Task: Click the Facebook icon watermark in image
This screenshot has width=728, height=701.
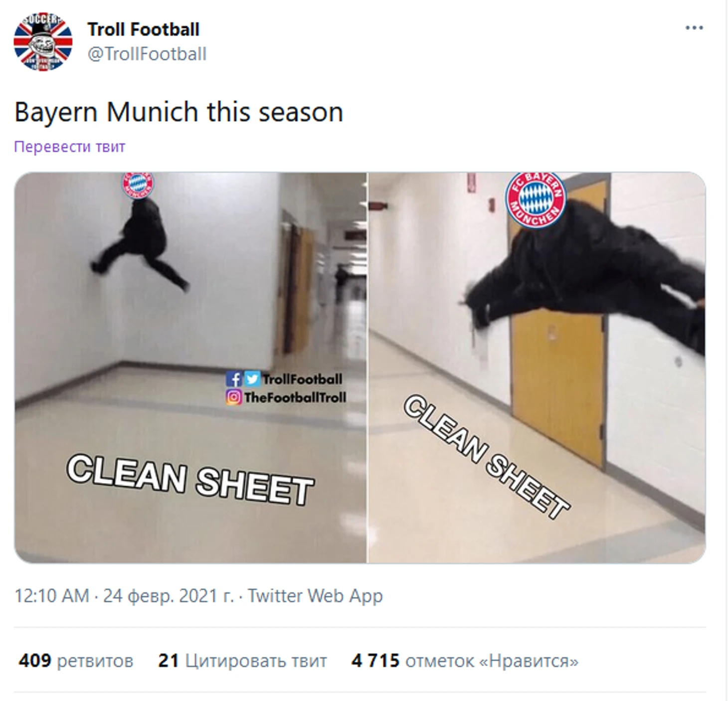Action: [233, 379]
